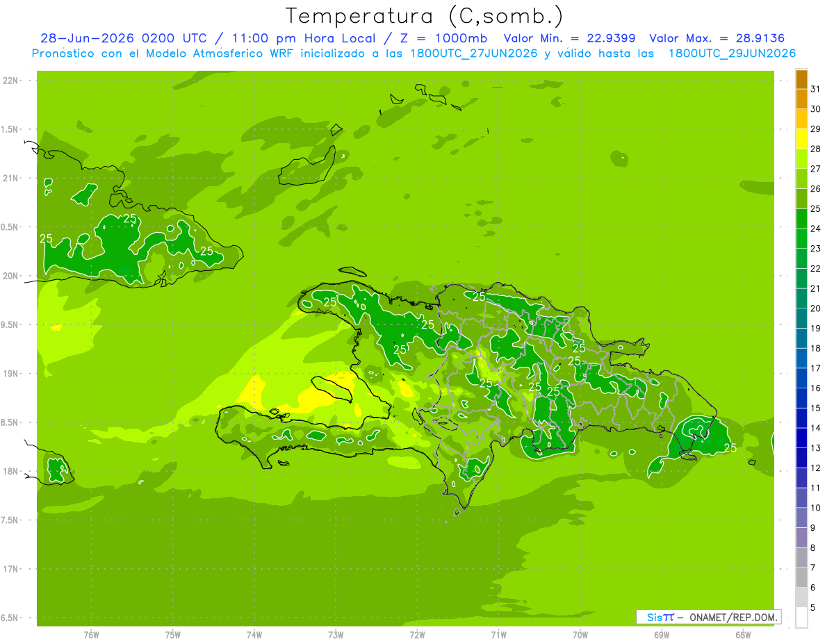
Task: Click the "Temperatura (C,somb.)" chart title
Action: click(x=424, y=16)
